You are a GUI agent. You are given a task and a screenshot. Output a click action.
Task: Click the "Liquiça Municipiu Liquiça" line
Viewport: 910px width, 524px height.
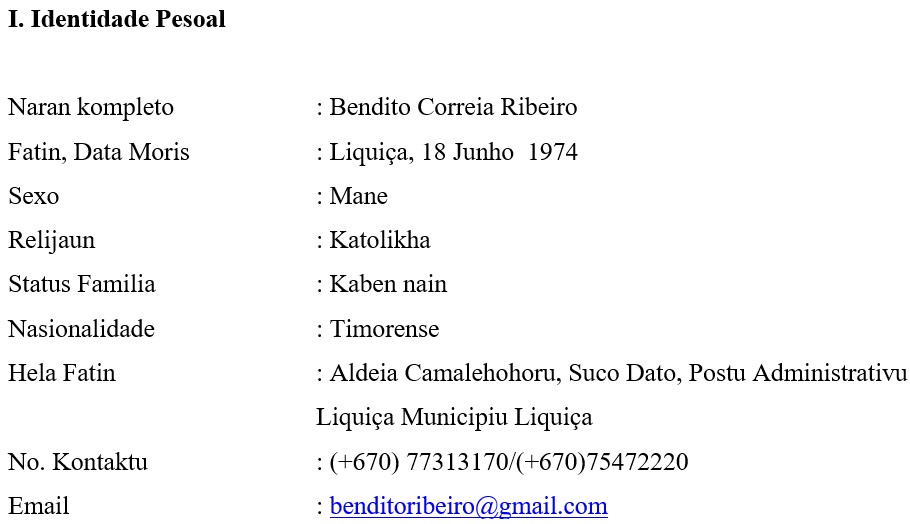coord(454,418)
